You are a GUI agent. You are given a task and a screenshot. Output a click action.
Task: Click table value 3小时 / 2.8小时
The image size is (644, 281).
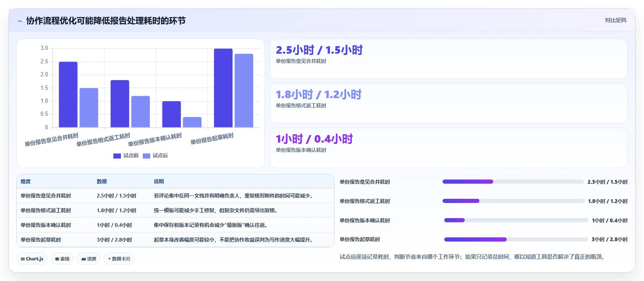114,240
